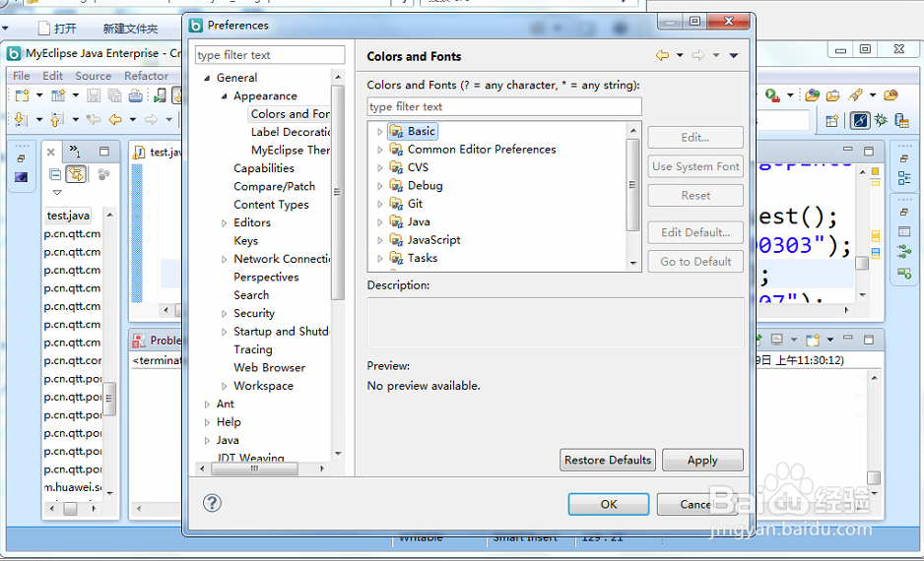
Task: Click Collapse All icon in explorer
Action: point(55,174)
